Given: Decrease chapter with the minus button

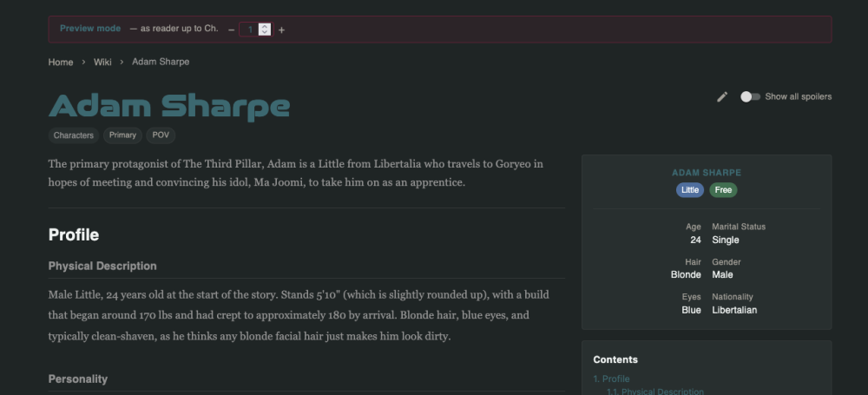Looking at the screenshot, I should pyautogui.click(x=232, y=30).
